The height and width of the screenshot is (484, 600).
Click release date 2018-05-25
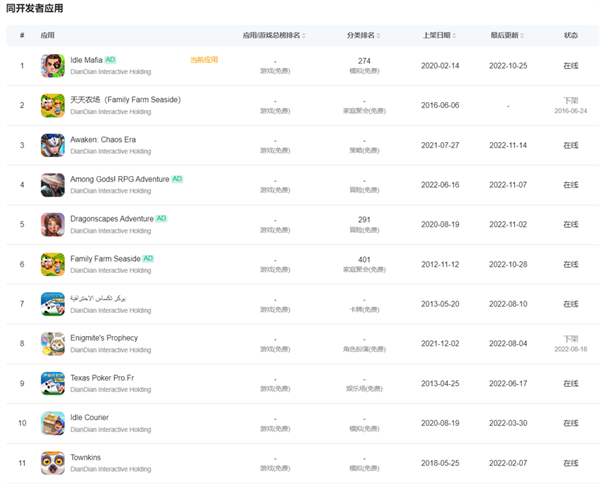point(440,463)
